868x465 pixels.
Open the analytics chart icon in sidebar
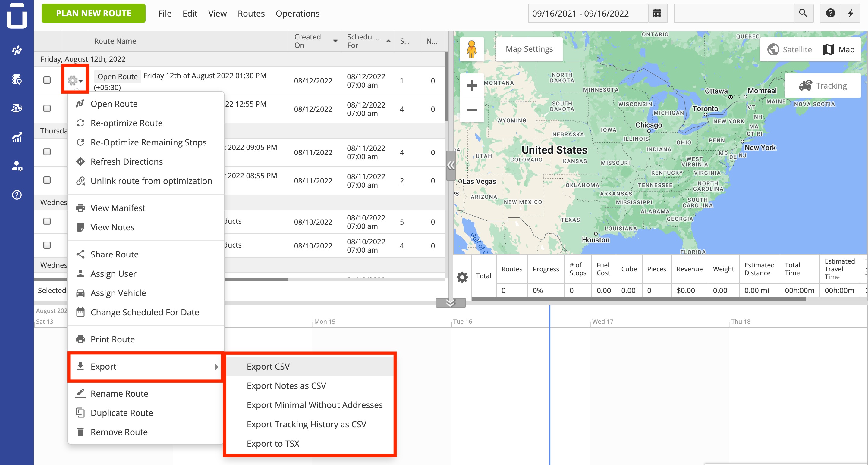click(17, 137)
